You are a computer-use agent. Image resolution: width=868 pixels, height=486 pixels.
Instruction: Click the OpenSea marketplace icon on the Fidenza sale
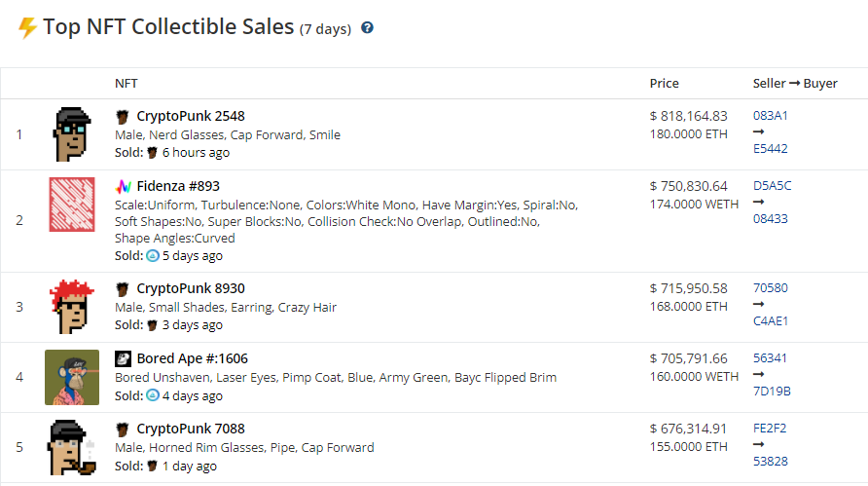[153, 255]
